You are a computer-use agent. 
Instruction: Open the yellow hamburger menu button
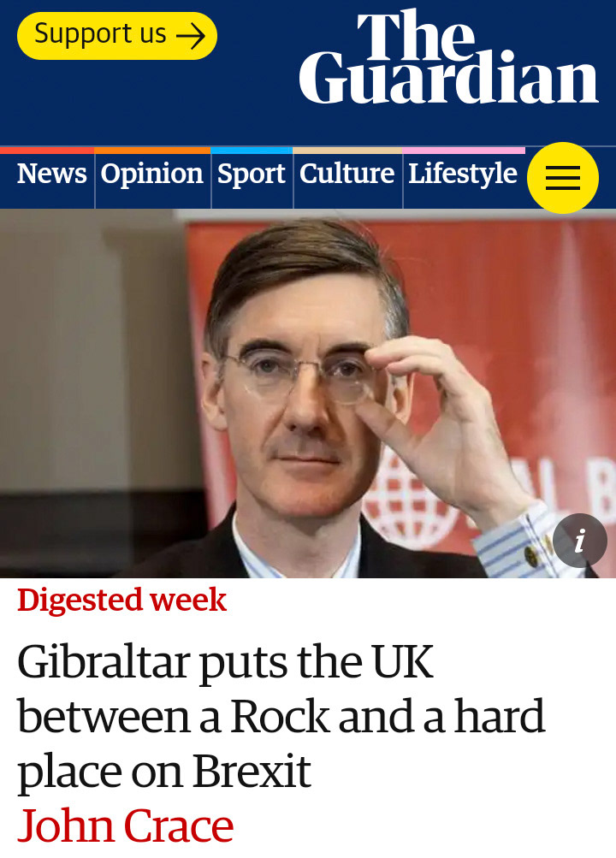click(x=562, y=178)
